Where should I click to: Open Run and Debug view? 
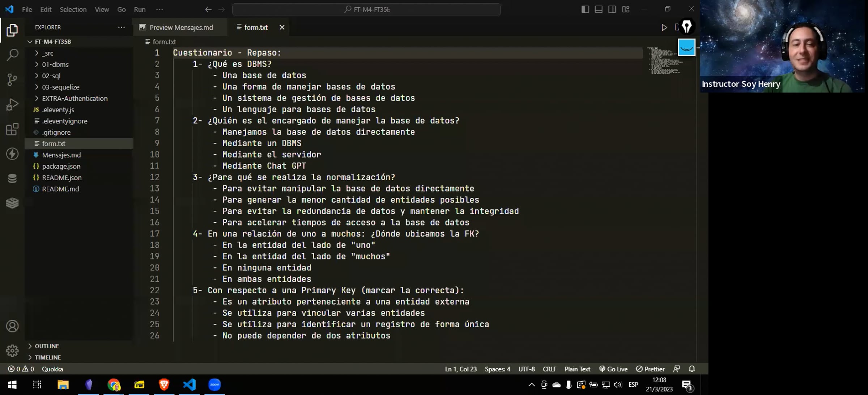[12, 104]
